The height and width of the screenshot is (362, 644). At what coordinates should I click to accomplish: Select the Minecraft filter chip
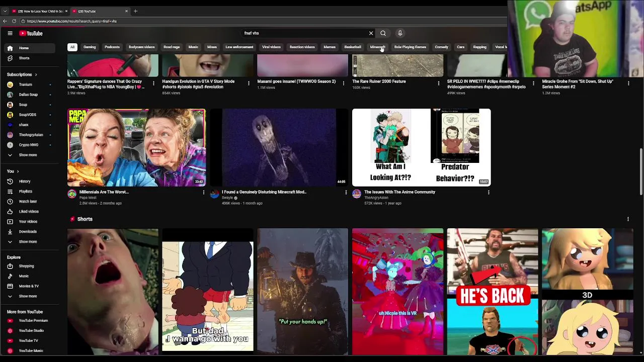(x=377, y=47)
